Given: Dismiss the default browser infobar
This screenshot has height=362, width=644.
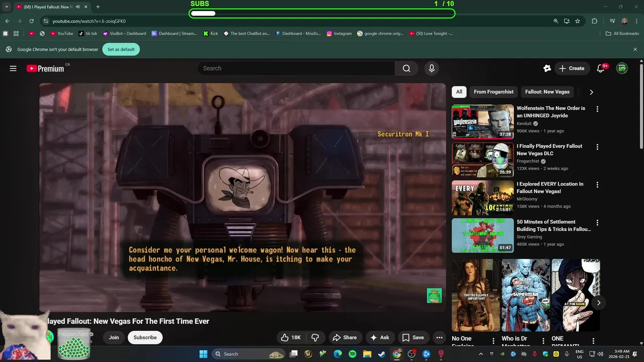Looking at the screenshot, I should [x=635, y=49].
